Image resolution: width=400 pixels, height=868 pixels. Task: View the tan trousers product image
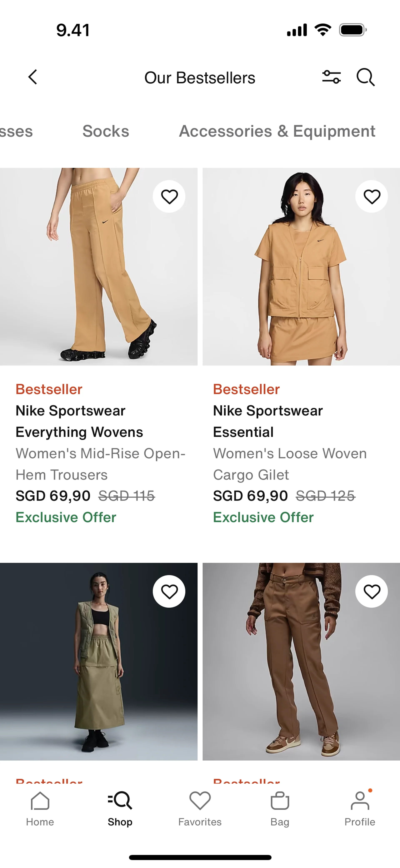click(99, 267)
